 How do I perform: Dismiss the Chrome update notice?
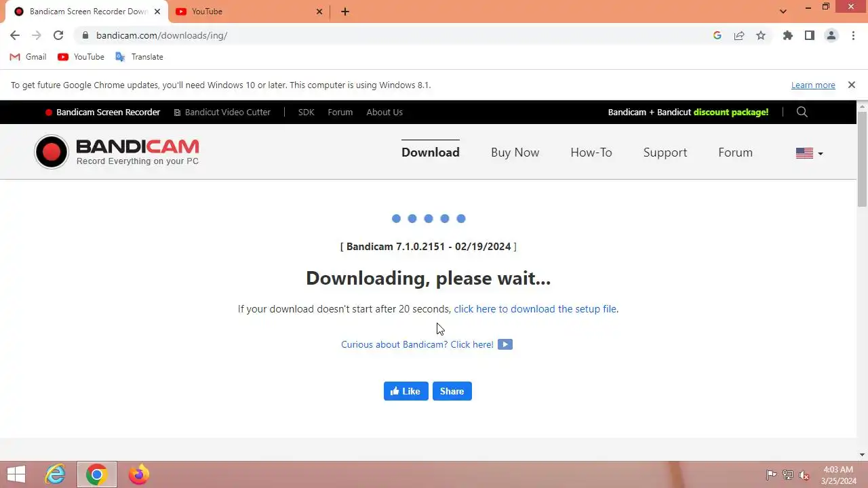852,85
